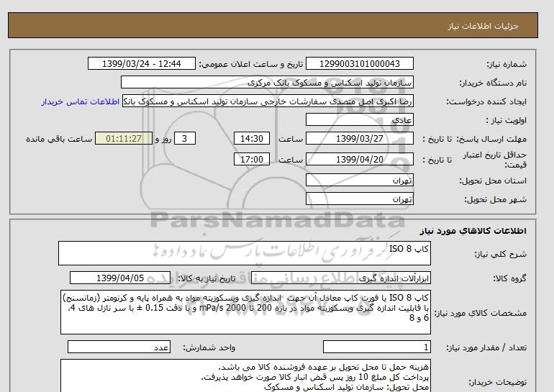Click the unit of measure field عدد

[x=119, y=347]
